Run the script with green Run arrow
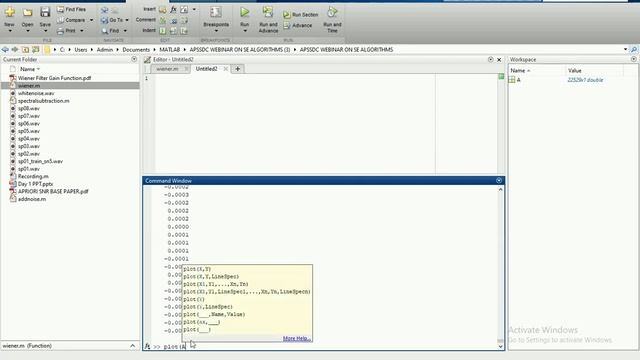 click(244, 12)
